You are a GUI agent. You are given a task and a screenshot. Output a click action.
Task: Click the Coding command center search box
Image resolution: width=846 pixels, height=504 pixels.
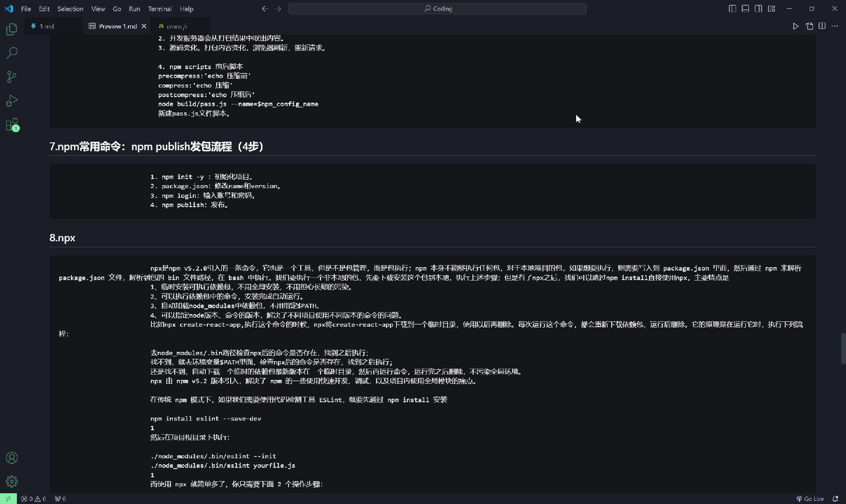coord(437,8)
